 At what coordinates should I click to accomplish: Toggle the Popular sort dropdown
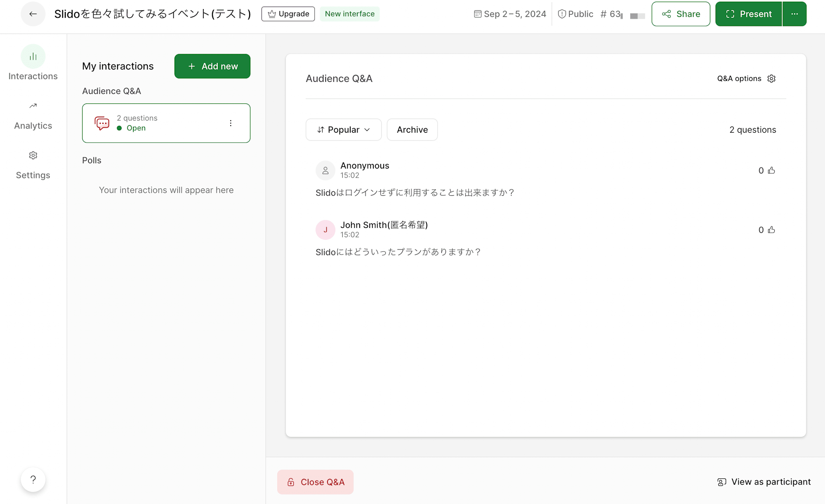click(344, 129)
